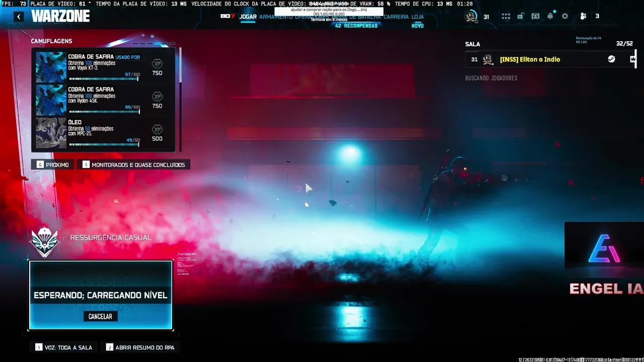Toggle VOZ: TODA A SALA
Screen dimensions: 644x362
(64, 347)
